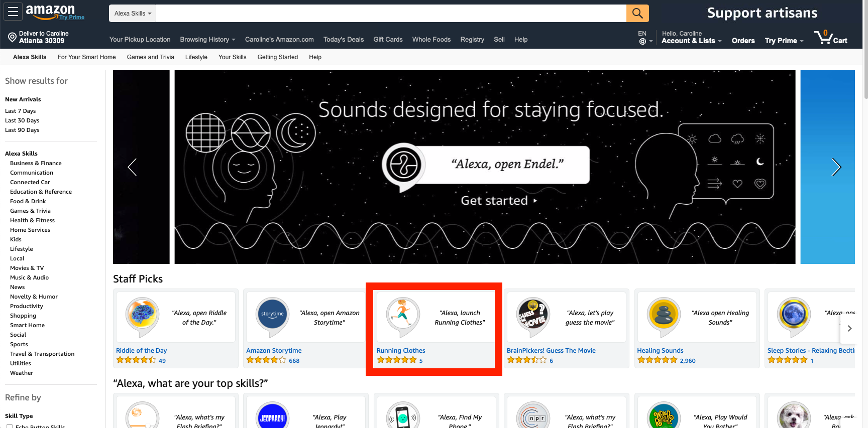This screenshot has width=868, height=428.
Task: Click the Sell link
Action: 499,40
